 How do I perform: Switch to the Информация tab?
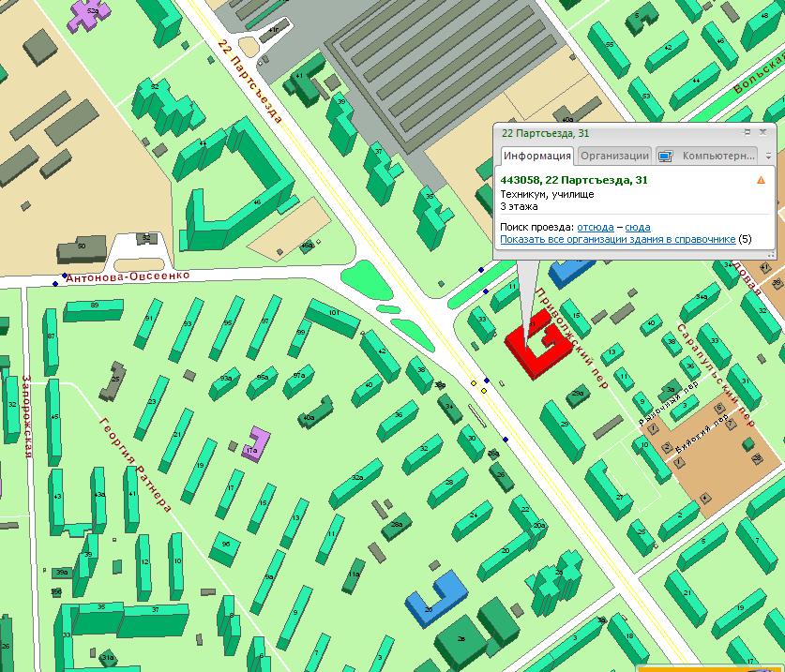click(x=536, y=156)
